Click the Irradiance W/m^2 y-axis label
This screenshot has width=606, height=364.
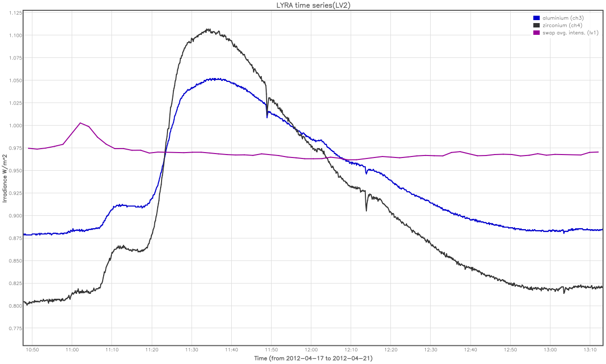pos(5,178)
